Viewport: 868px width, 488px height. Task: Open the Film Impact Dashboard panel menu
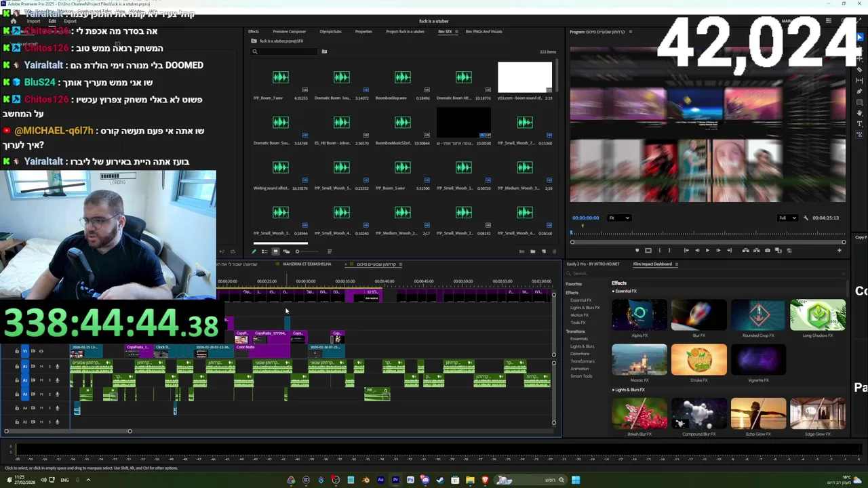click(x=676, y=264)
